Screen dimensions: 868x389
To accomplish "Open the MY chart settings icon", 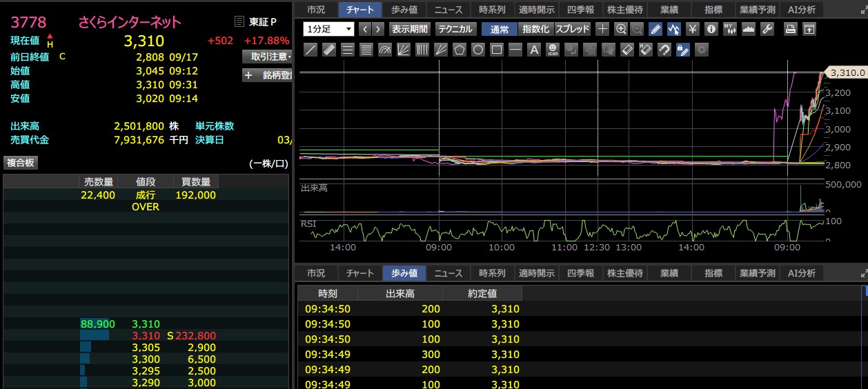I will point(730,29).
